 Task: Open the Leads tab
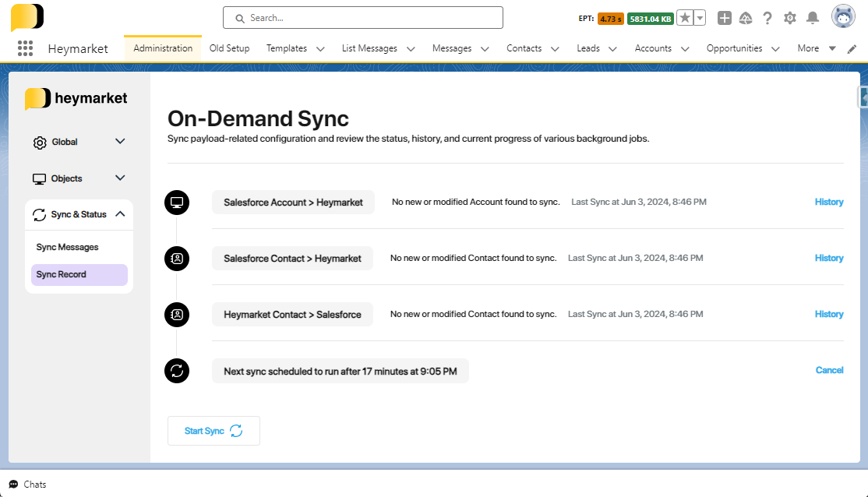(588, 48)
